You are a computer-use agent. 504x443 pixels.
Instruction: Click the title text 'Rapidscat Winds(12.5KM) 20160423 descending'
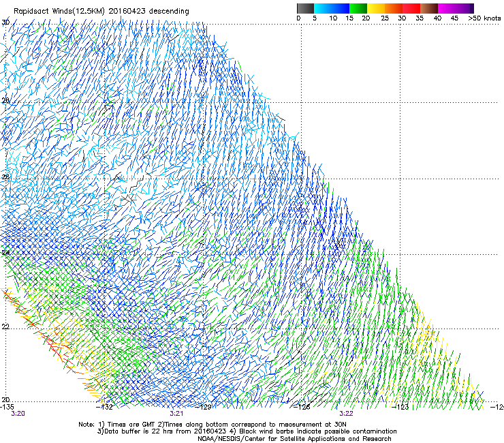101,12
